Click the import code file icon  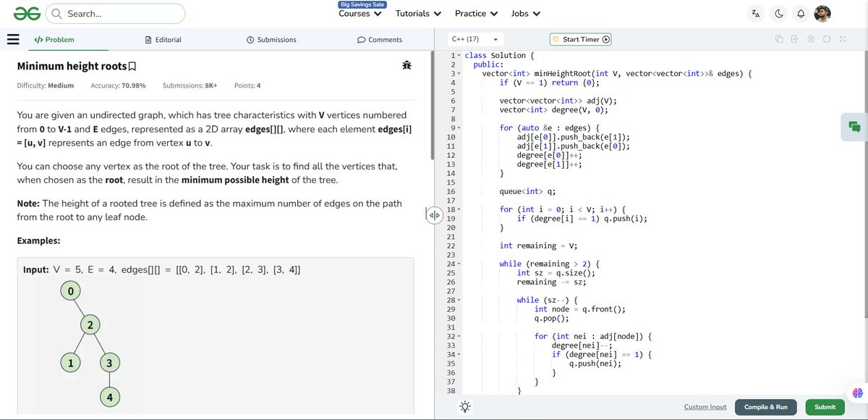coord(794,39)
